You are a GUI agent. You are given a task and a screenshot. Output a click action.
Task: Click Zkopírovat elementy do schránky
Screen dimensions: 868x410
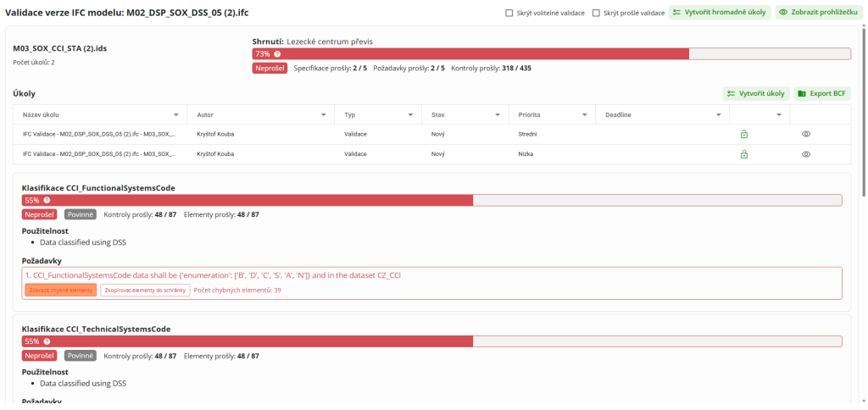click(145, 290)
